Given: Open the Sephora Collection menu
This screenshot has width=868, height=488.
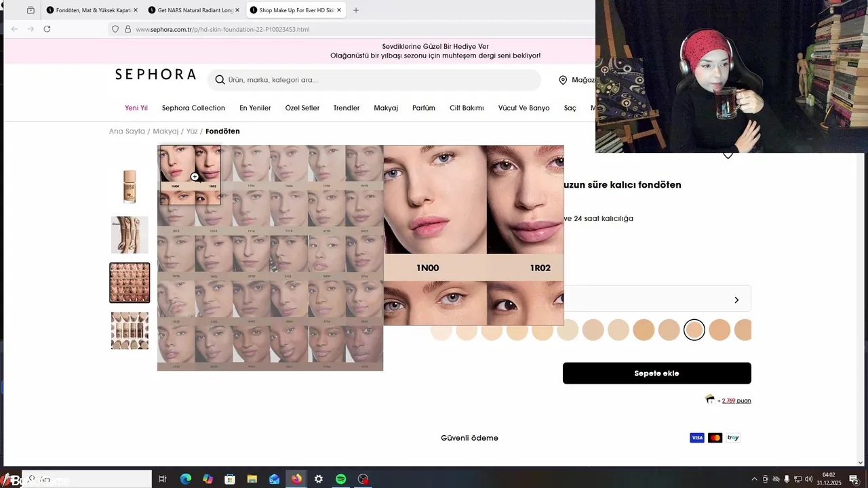Looking at the screenshot, I should tap(193, 108).
